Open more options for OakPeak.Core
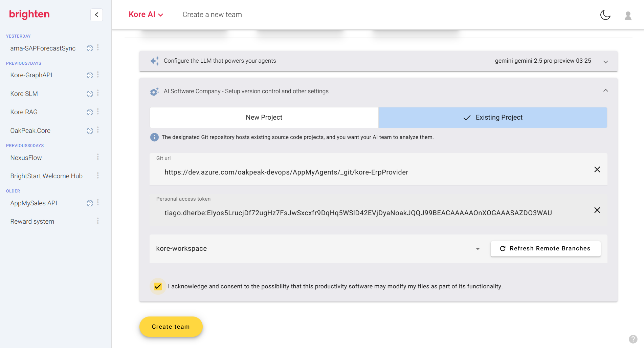Screen dimensions: 644x348 tap(98, 130)
